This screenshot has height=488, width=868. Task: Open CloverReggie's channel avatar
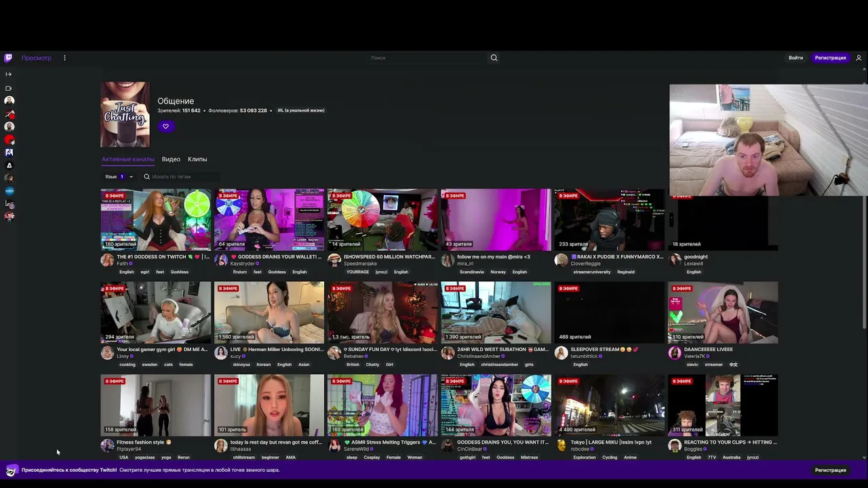[561, 260]
